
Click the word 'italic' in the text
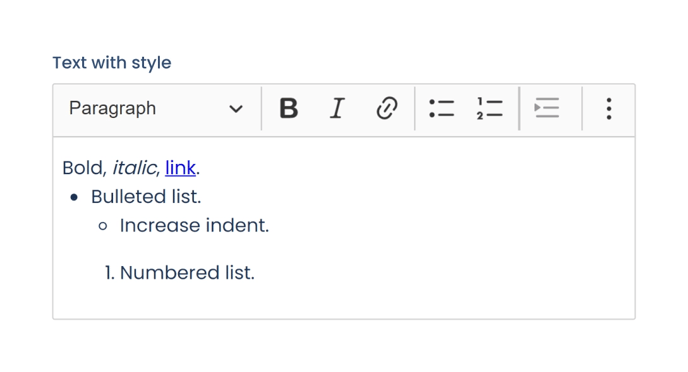134,168
